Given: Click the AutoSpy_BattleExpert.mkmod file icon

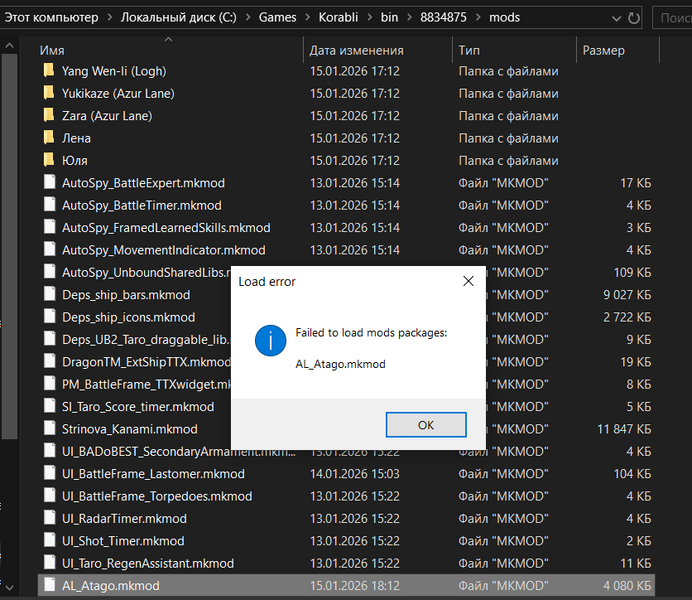Looking at the screenshot, I should click(48, 183).
